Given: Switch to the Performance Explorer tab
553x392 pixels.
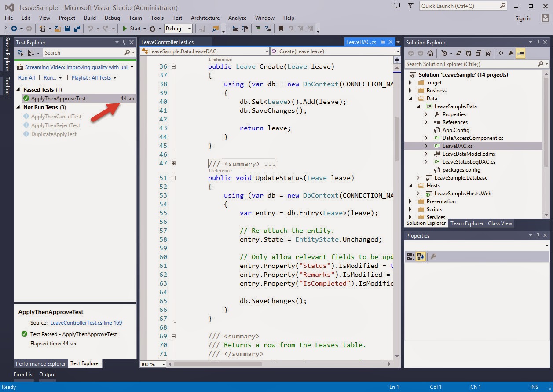Looking at the screenshot, I should point(40,364).
